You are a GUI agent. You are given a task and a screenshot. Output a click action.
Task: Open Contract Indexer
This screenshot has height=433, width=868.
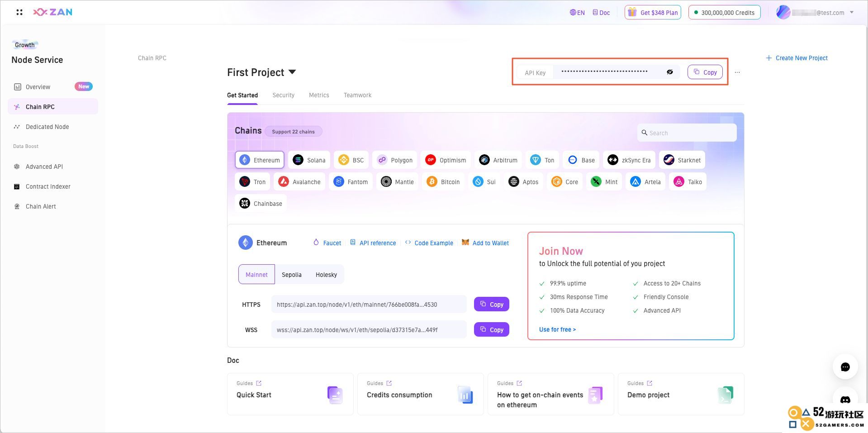coord(53,186)
